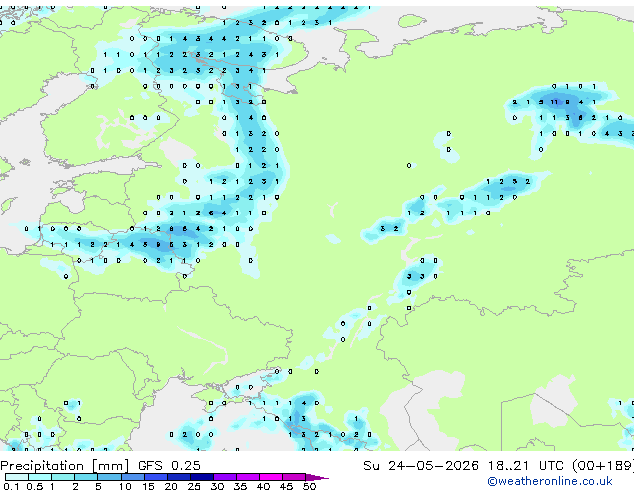Click the "Su 24-05-2026" date text
Image resolution: width=634 pixels, height=490 pixels.
tap(421, 465)
